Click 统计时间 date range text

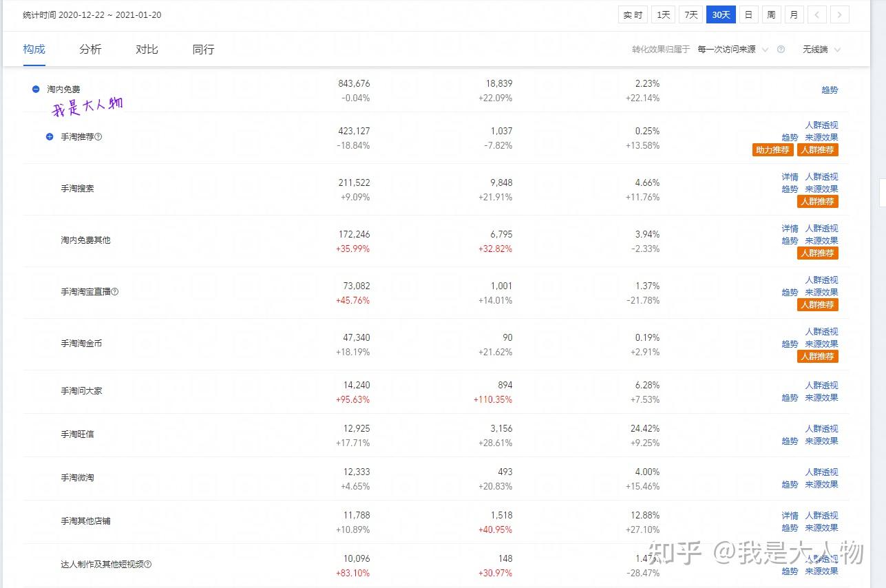click(92, 14)
